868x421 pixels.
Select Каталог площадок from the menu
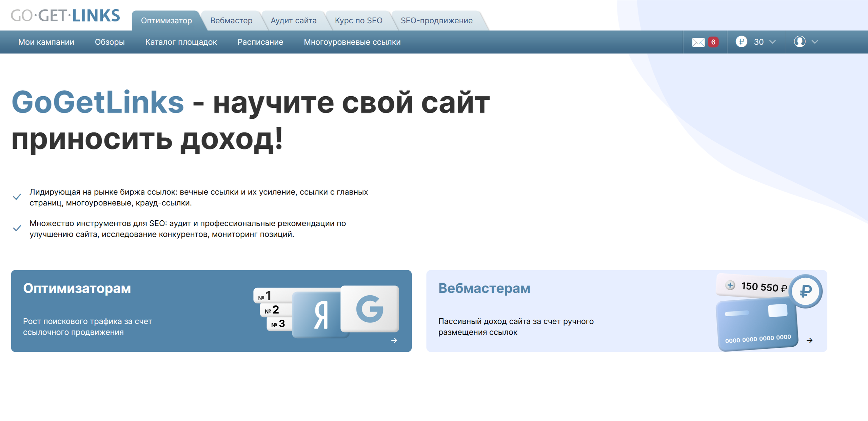(x=181, y=42)
